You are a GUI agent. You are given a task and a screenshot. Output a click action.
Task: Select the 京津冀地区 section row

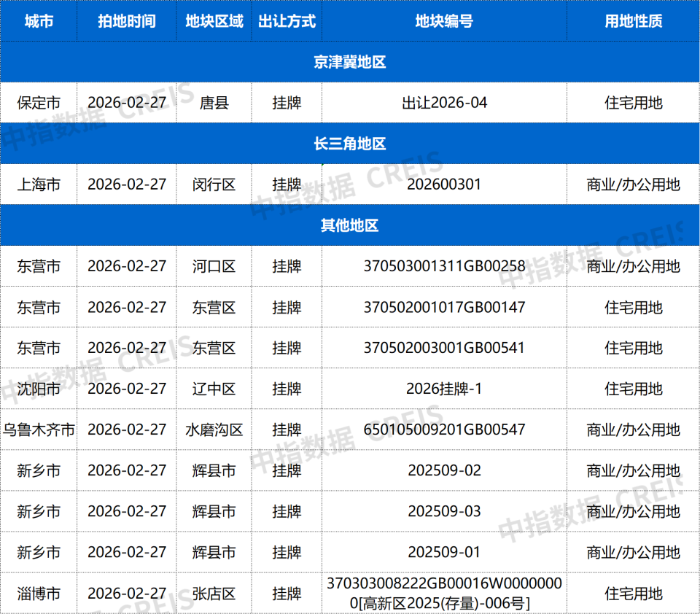350,63
